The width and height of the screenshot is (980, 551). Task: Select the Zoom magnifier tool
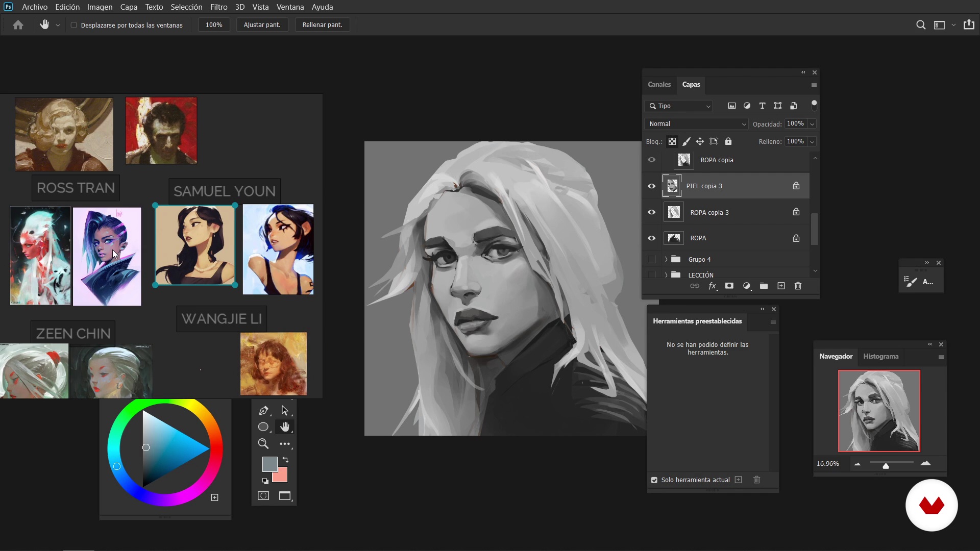pyautogui.click(x=263, y=444)
